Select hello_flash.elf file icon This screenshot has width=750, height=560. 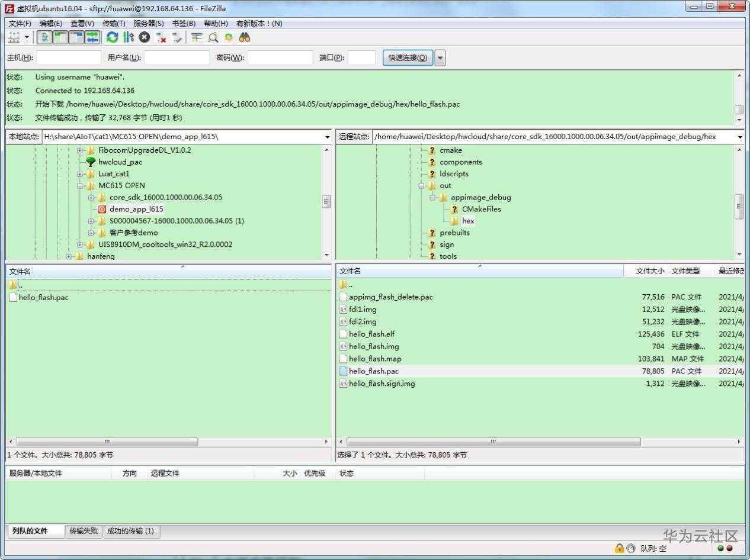[344, 334]
